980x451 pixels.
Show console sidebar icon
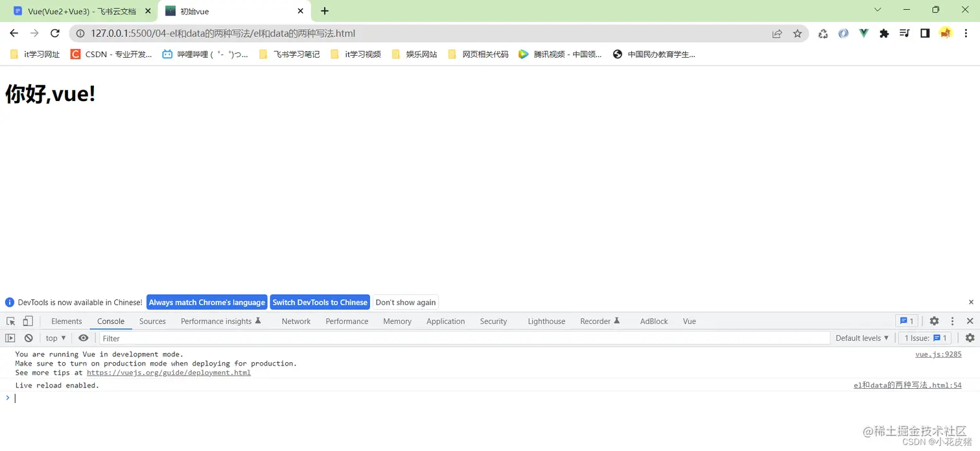(10, 338)
